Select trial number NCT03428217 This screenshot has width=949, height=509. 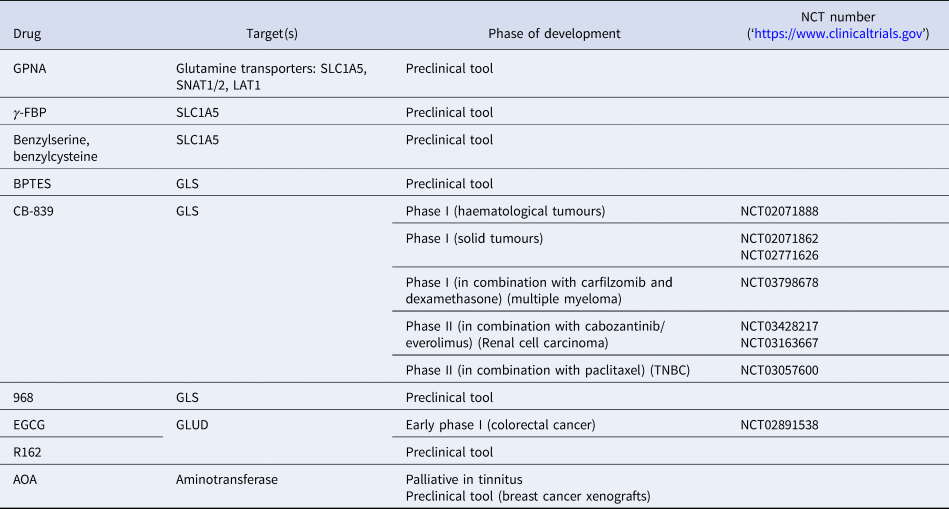(x=779, y=326)
